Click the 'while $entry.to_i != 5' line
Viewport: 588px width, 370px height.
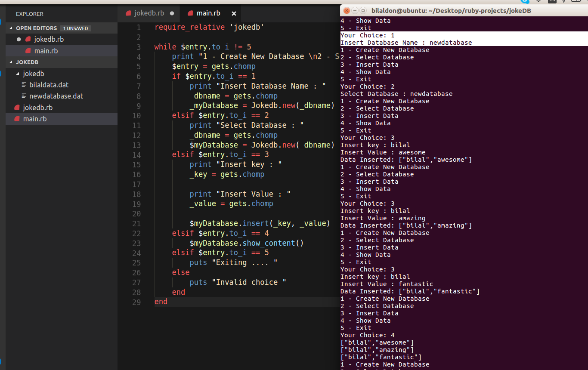(203, 47)
